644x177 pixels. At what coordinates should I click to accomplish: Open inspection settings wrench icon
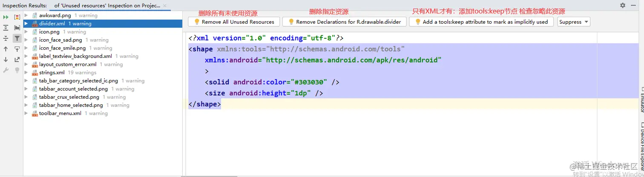tap(6, 70)
